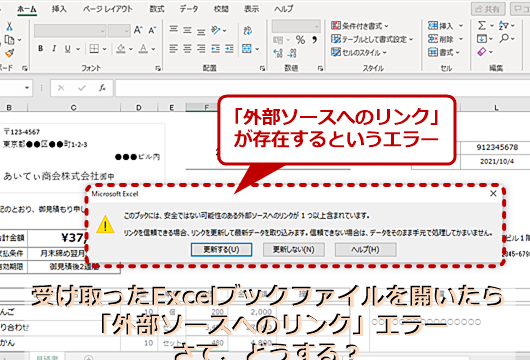Screen dimensions: 530x360
Task: Click Merge and Center icon
Action: coord(247,49)
